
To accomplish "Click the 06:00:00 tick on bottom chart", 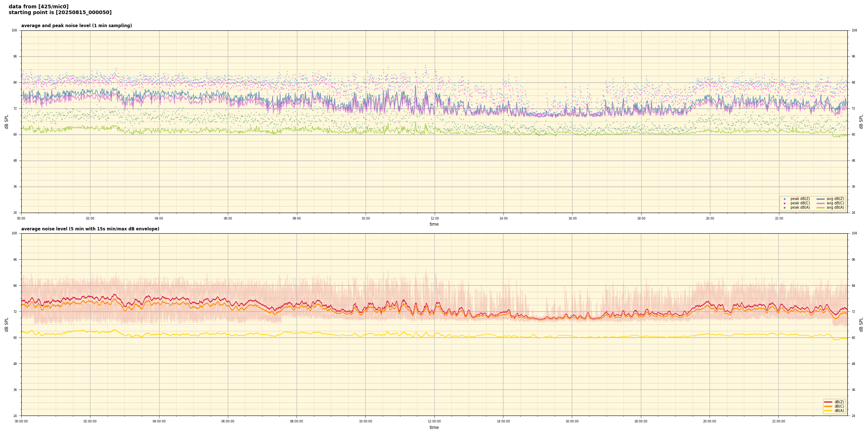I will (228, 421).
